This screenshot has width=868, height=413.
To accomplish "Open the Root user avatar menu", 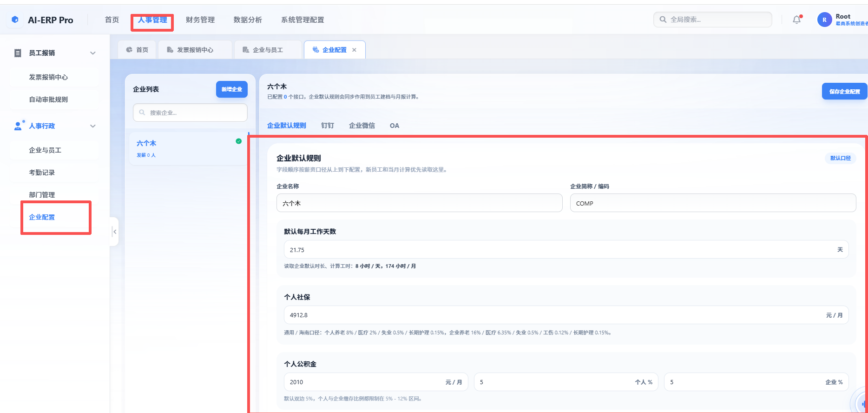I will 824,20.
